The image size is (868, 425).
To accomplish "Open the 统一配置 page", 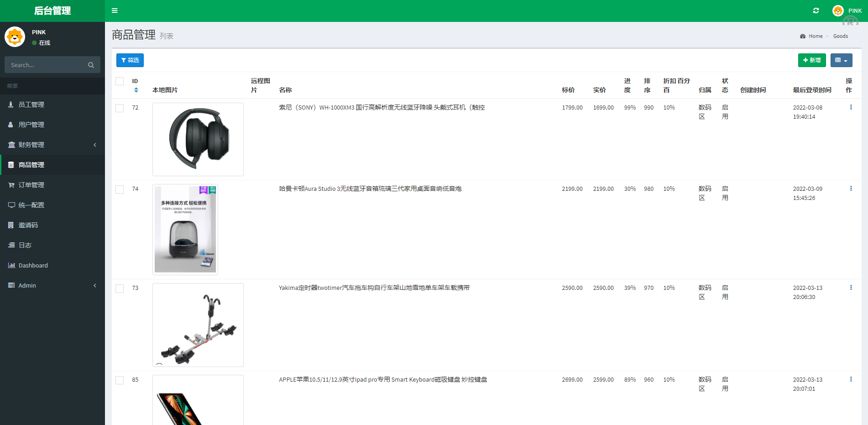I will pos(31,205).
